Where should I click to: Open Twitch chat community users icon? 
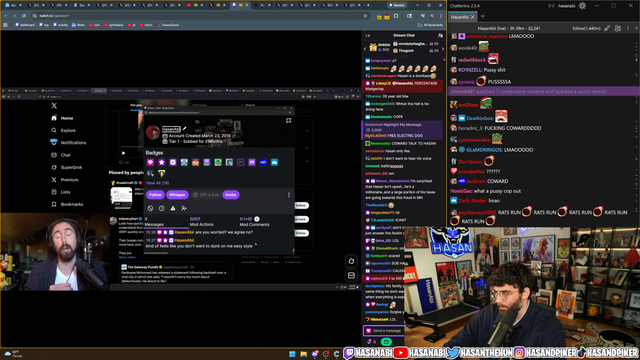[x=440, y=36]
